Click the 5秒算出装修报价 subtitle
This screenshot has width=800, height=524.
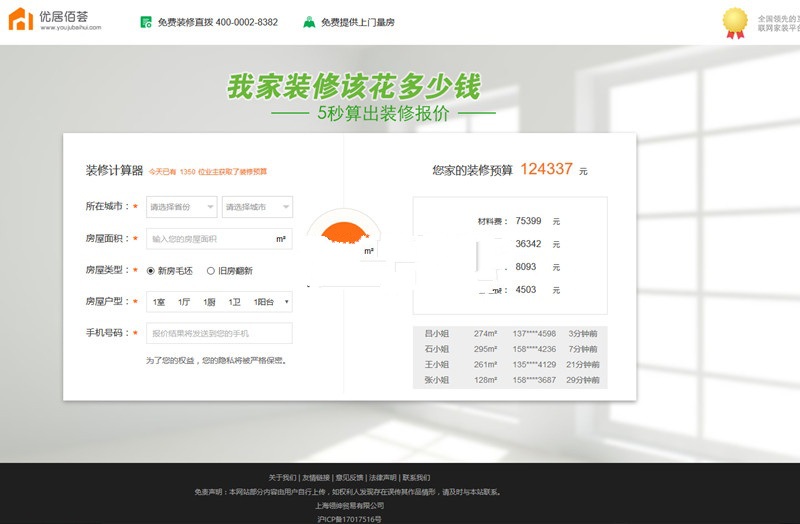(383, 113)
